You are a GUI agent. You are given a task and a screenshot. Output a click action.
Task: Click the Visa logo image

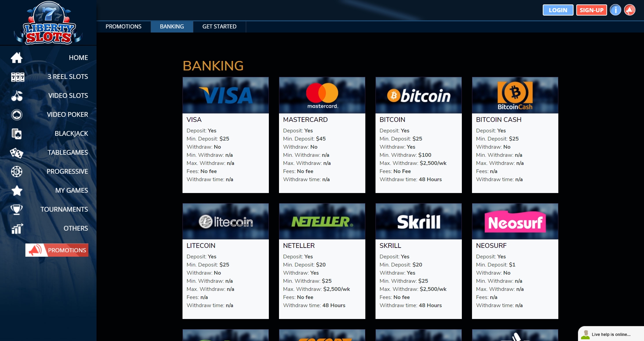tap(226, 95)
